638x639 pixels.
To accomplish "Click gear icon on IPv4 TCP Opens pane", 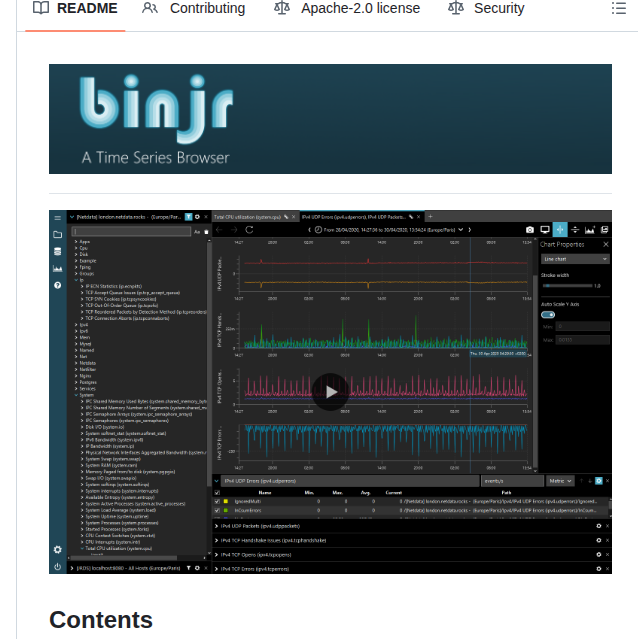I will tap(598, 555).
